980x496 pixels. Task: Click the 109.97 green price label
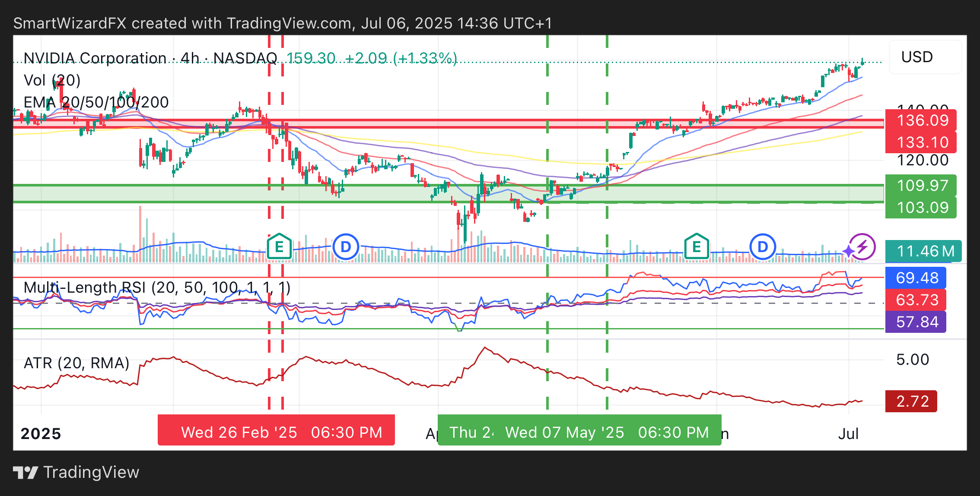921,186
